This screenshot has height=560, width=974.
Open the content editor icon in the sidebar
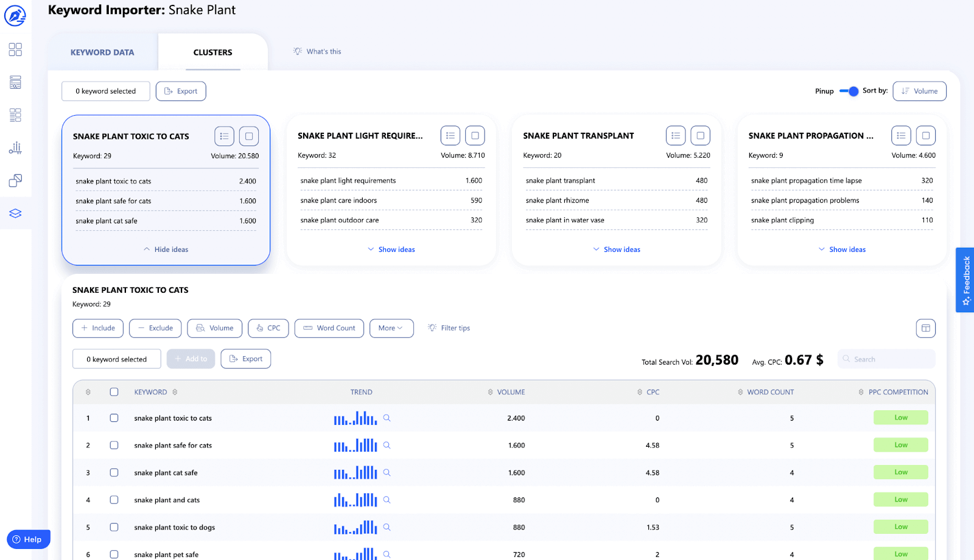pos(15,115)
